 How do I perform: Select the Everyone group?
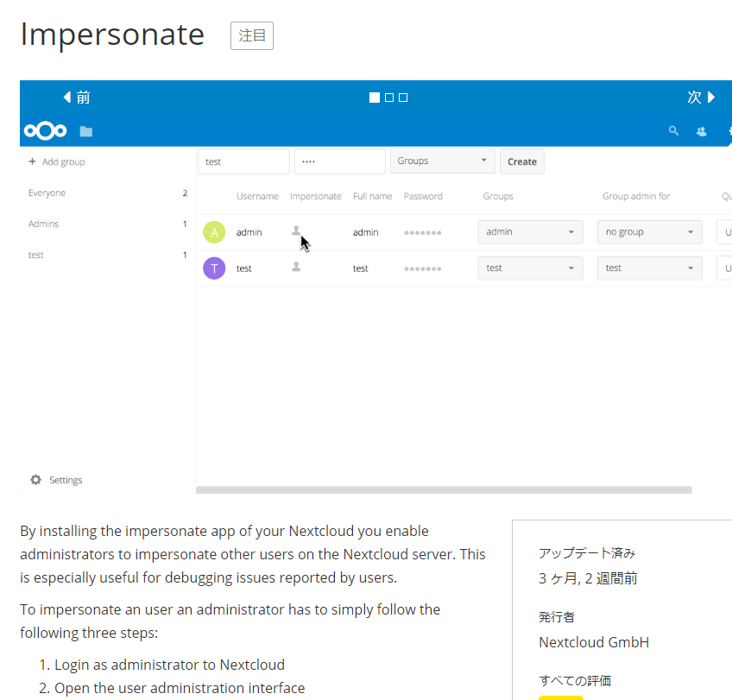click(x=47, y=192)
